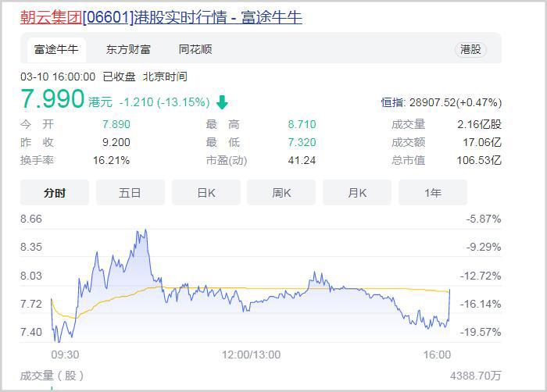Click the -12.72% percentage axis label
547x392 pixels.
pyautogui.click(x=481, y=276)
